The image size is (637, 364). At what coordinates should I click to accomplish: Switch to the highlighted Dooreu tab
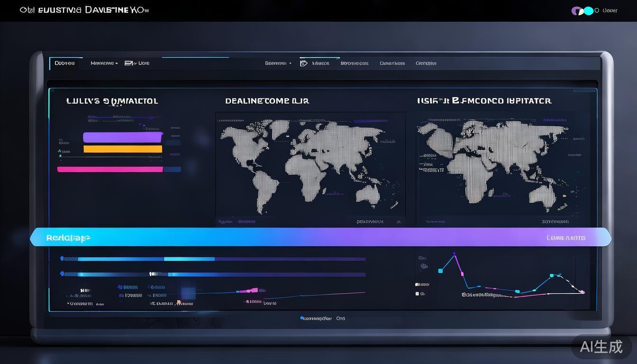click(65, 63)
